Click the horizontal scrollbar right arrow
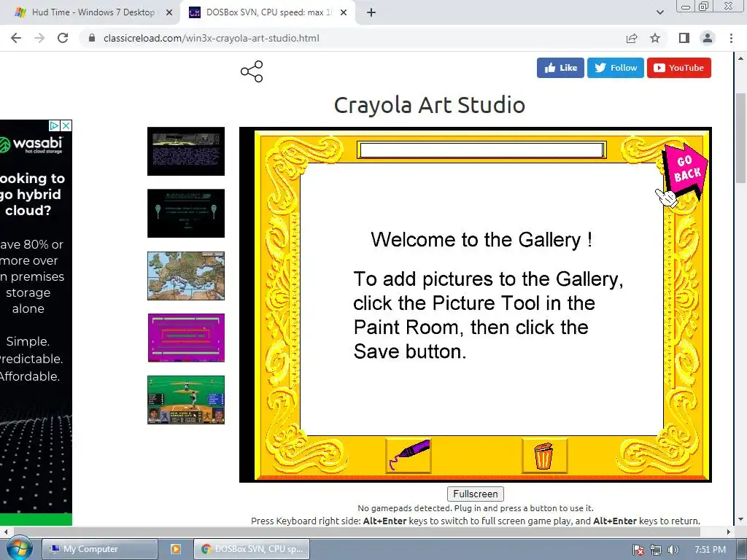The height and width of the screenshot is (560, 747). pos(729,532)
